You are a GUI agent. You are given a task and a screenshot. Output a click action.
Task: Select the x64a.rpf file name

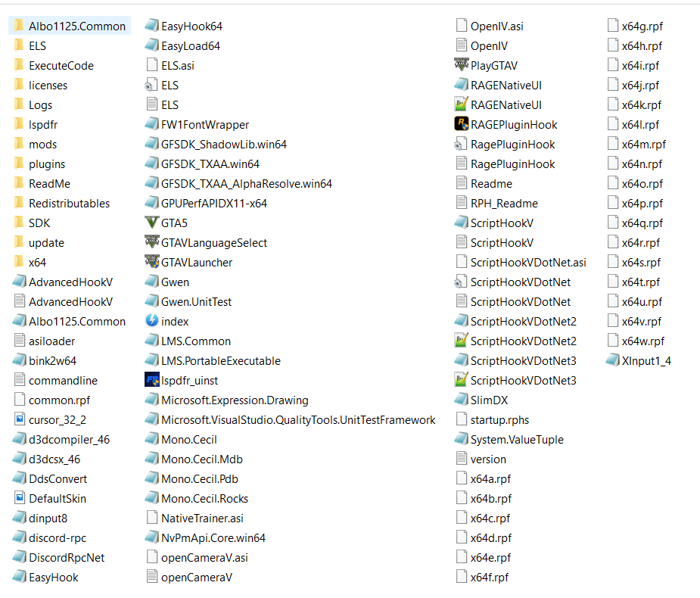490,478
